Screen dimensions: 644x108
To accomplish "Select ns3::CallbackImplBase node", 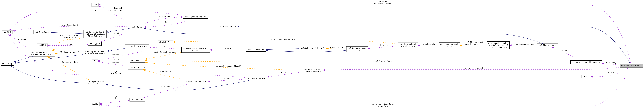I will (137, 46).
